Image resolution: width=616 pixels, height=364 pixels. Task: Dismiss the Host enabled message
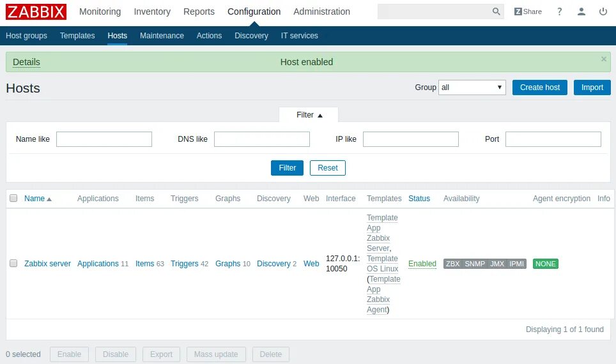(603, 59)
